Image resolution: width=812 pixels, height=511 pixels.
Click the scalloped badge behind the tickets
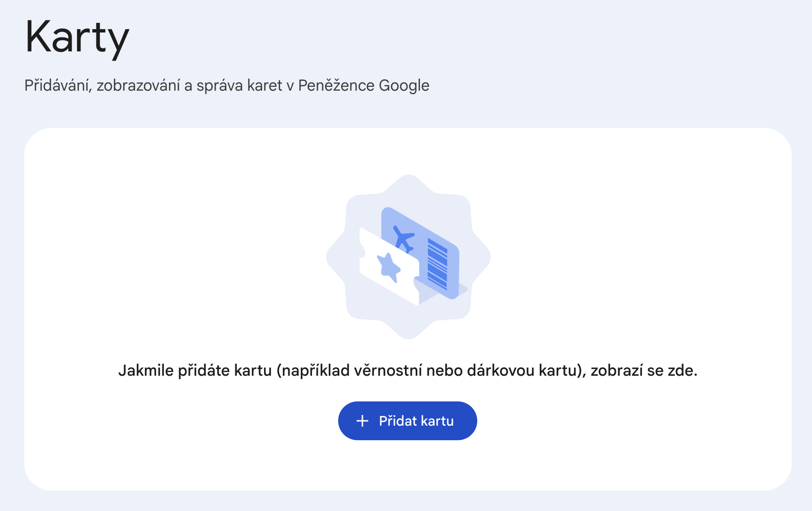pyautogui.click(x=408, y=256)
